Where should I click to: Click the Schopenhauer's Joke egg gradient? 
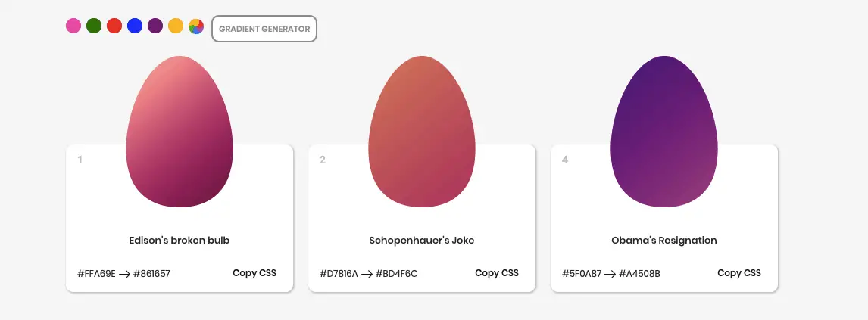422,132
